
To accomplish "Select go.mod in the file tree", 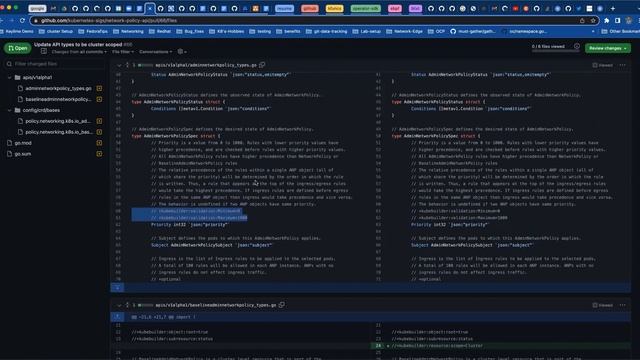I will (23, 143).
